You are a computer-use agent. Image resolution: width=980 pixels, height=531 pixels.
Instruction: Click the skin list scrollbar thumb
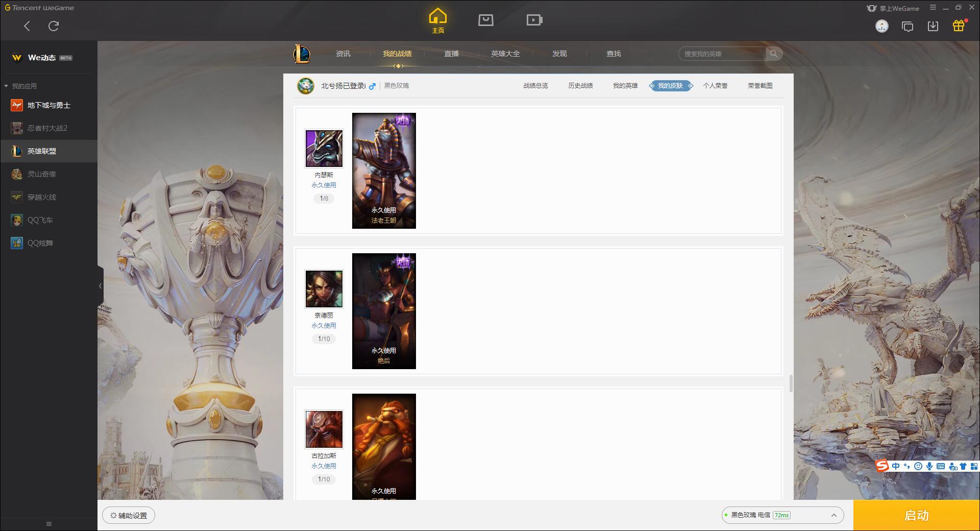(791, 383)
